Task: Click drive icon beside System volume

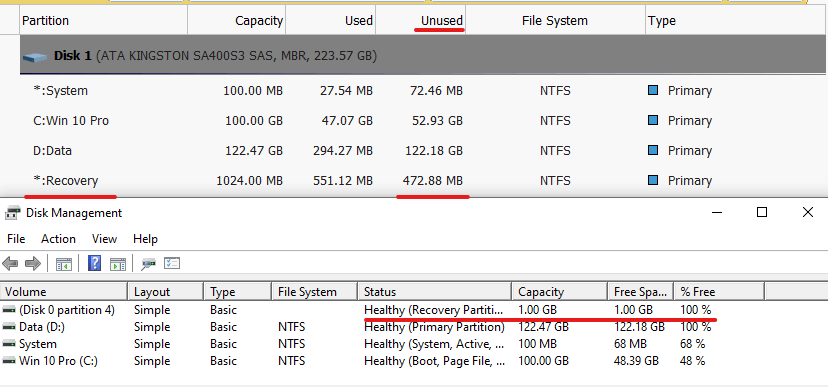Action: pos(10,344)
